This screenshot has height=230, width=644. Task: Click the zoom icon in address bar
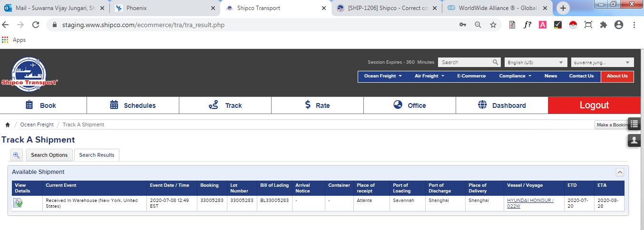click(x=478, y=25)
